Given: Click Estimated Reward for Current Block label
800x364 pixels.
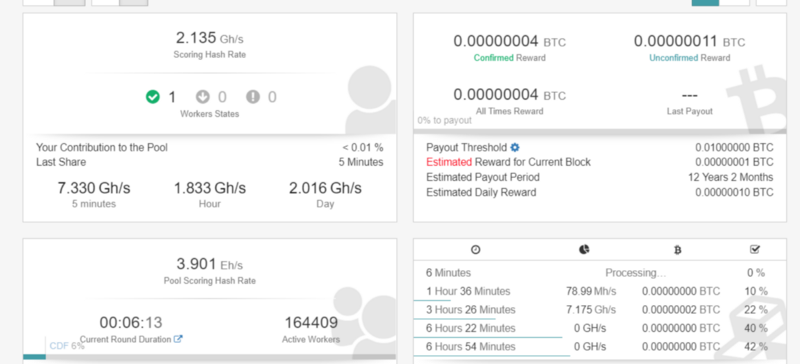Looking at the screenshot, I should pyautogui.click(x=508, y=162).
